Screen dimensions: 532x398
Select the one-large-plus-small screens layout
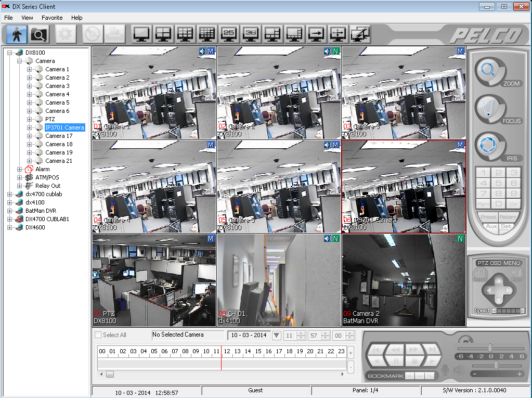click(x=273, y=34)
